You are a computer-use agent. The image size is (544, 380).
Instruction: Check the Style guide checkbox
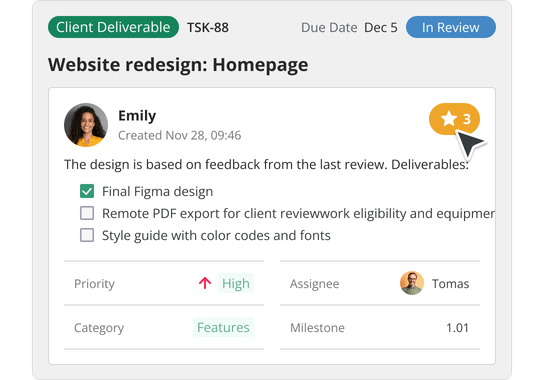87,235
